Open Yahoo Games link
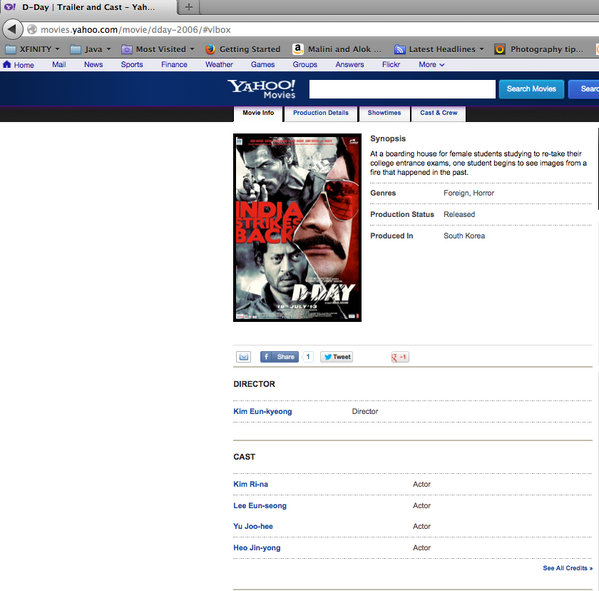This screenshot has height=591, width=599. point(262,65)
